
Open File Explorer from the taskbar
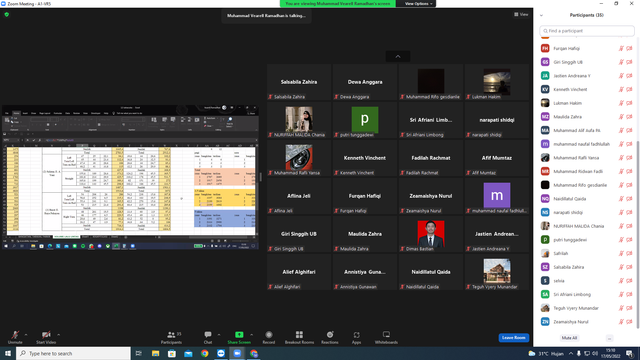click(x=156, y=353)
